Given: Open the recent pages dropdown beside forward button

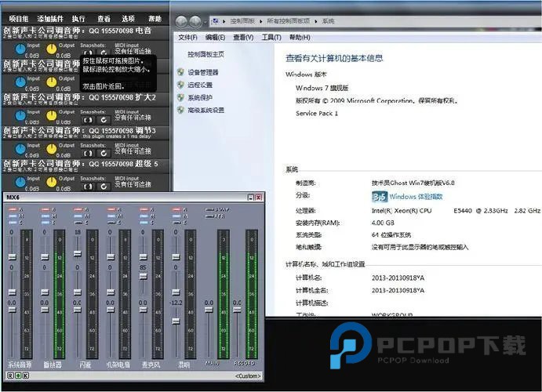Looking at the screenshot, I should (x=206, y=23).
